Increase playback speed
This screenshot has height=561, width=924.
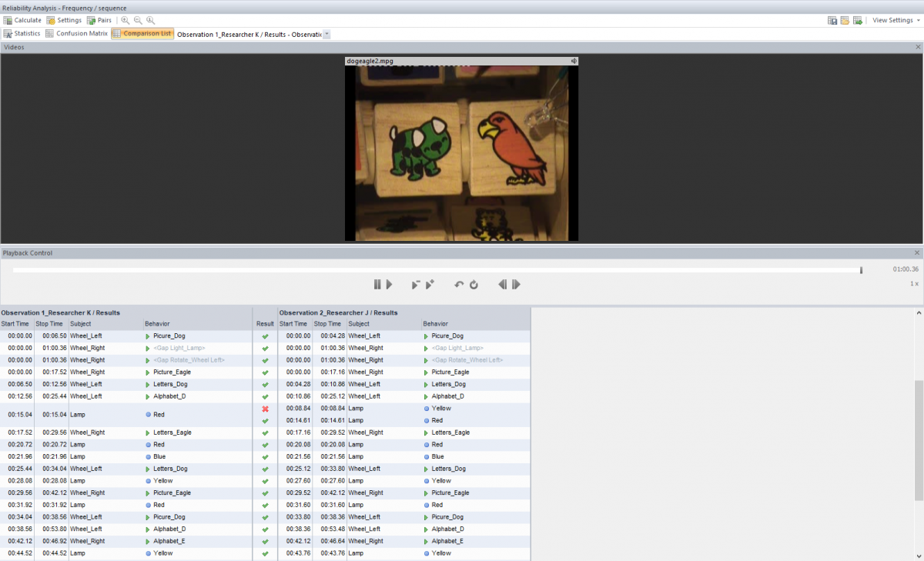[430, 285]
